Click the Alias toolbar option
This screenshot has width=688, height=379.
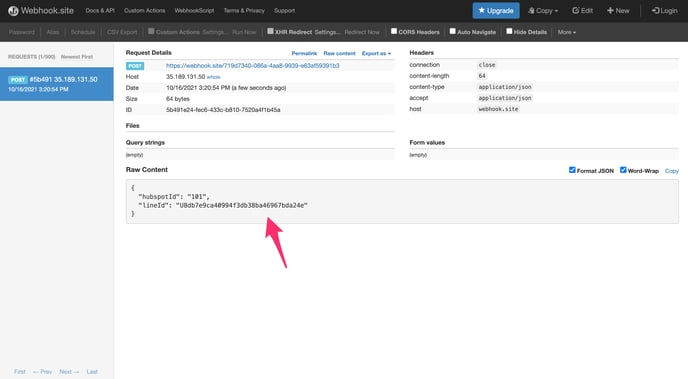tap(53, 32)
